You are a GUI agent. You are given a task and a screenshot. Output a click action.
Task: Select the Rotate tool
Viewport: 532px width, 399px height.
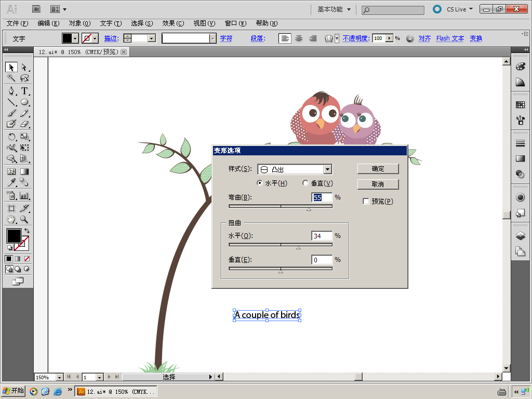(x=11, y=137)
